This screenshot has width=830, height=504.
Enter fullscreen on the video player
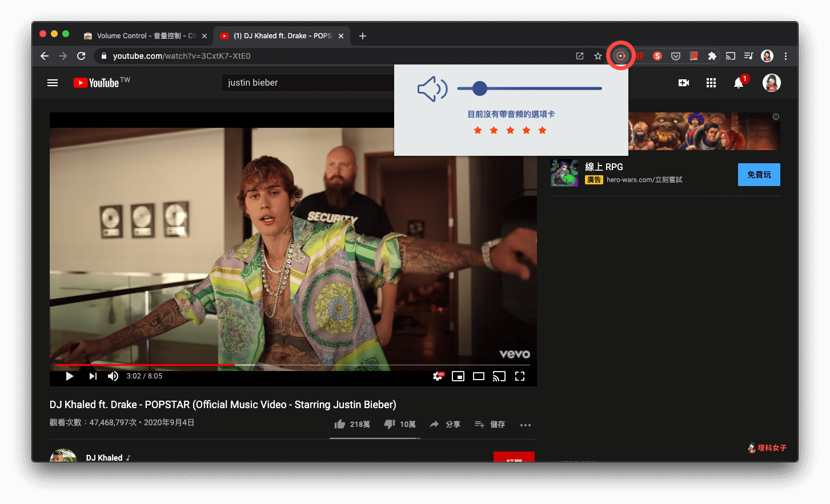519,376
